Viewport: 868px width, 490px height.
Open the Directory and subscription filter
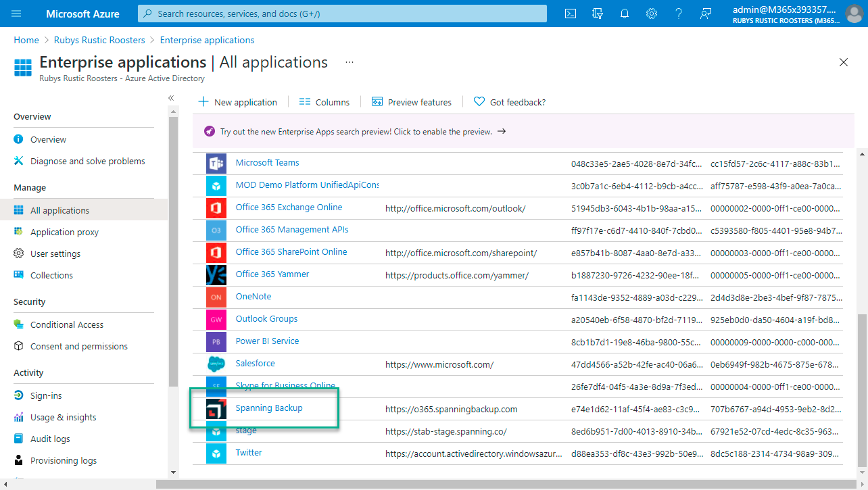(598, 14)
